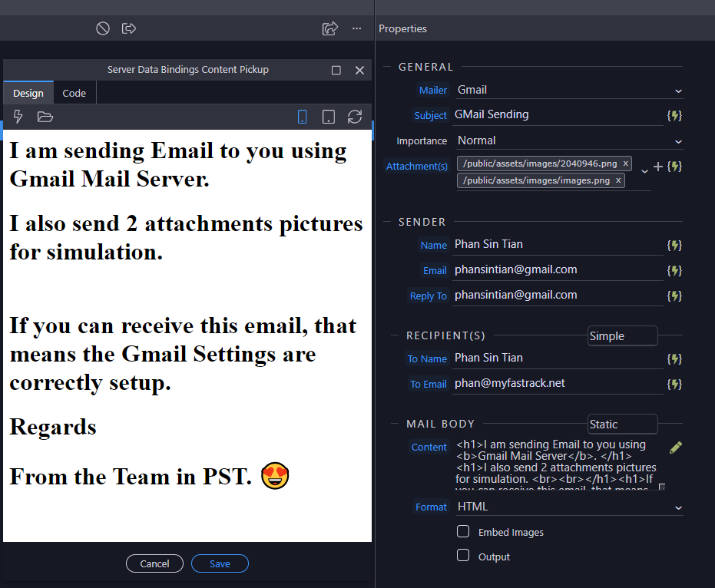Open the data binding picker for Reply To
Viewport: 715px width, 588px height.
click(x=674, y=296)
